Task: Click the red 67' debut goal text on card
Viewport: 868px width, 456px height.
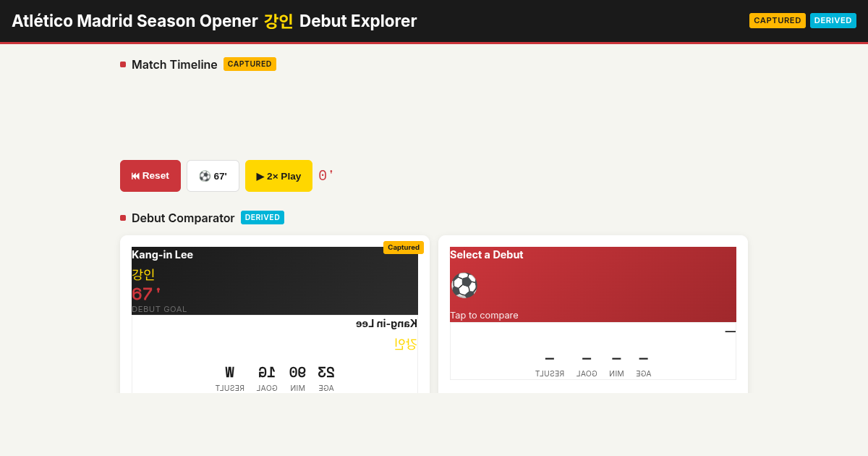Action: (146, 295)
